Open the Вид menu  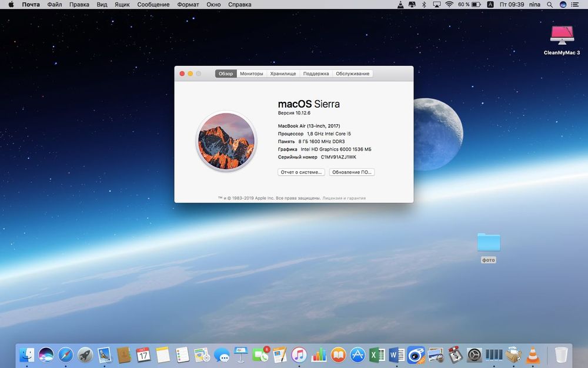point(102,5)
